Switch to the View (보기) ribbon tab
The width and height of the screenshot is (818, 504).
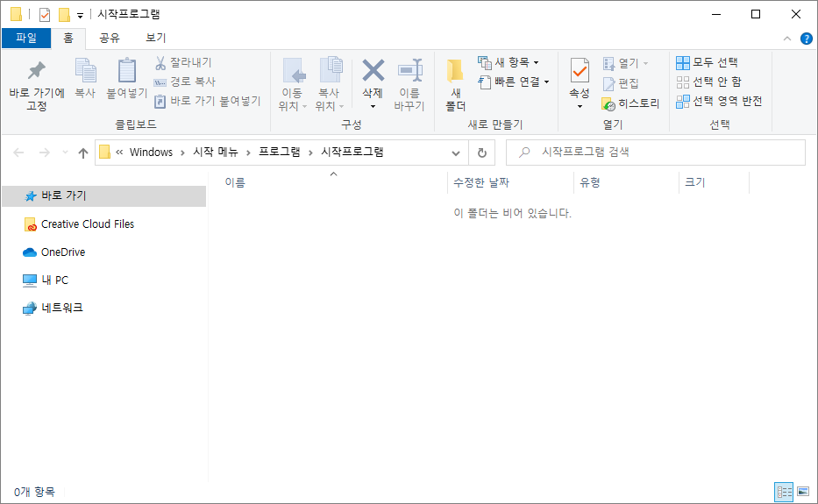pos(155,38)
